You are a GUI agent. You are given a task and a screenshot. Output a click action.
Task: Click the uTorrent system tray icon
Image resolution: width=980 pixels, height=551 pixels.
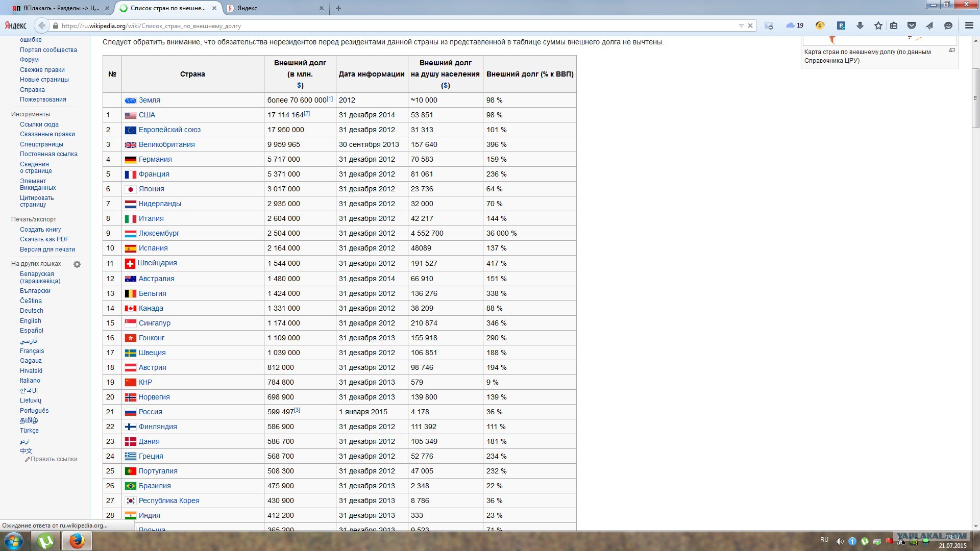[865, 541]
